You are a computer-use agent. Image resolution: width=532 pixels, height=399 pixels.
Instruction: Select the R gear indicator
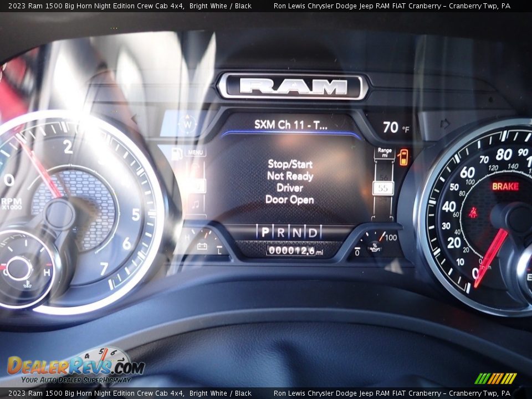click(281, 232)
